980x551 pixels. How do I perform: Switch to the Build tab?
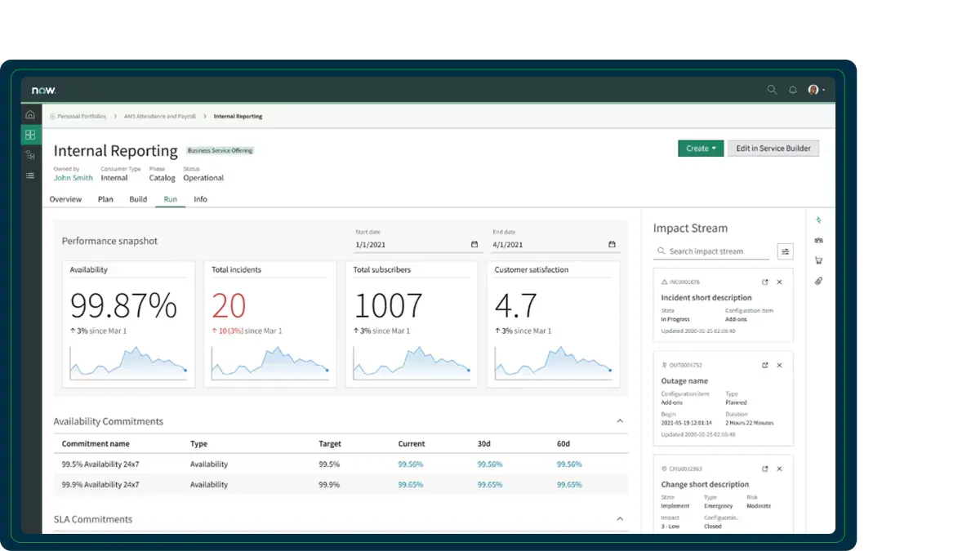[x=138, y=199]
